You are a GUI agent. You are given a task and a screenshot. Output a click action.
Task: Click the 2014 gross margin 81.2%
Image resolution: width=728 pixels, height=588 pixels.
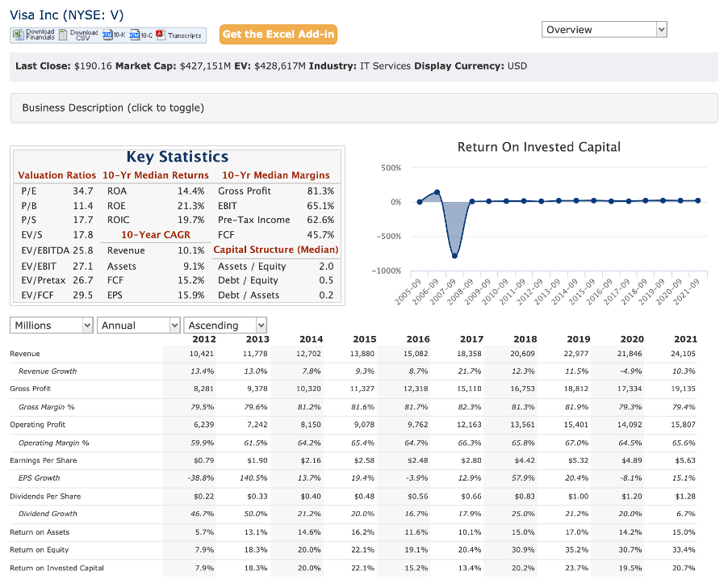tap(309, 407)
